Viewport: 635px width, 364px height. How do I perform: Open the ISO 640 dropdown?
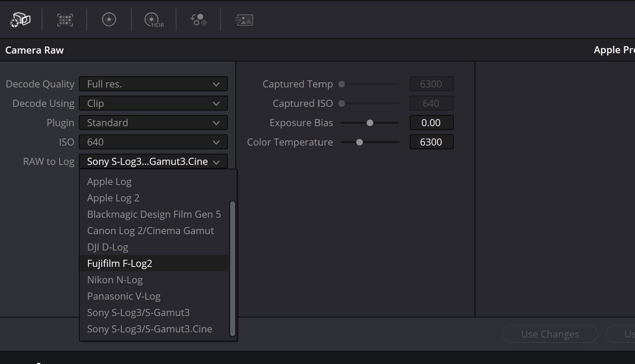(153, 142)
